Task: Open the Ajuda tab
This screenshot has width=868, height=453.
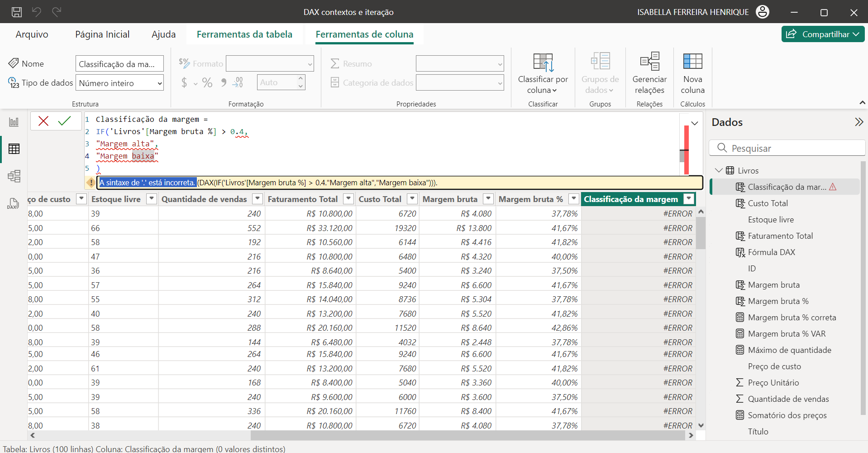Action: [163, 34]
